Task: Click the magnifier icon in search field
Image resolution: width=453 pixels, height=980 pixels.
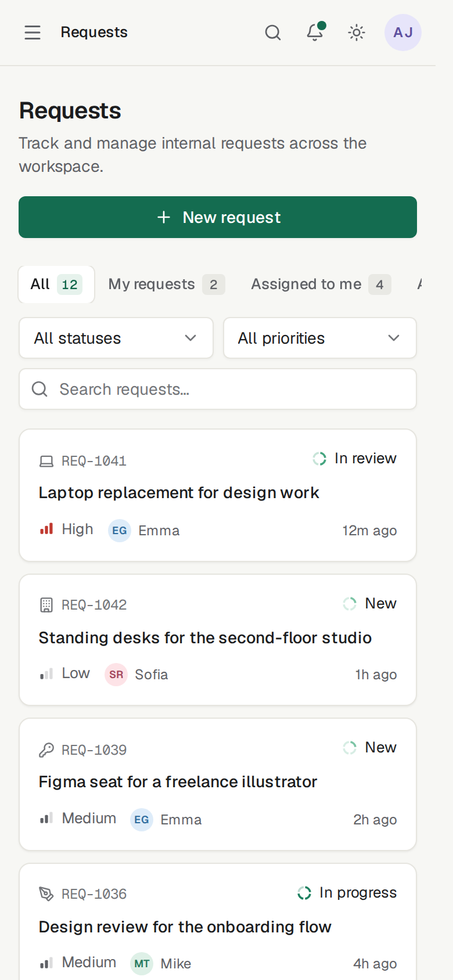Action: click(x=39, y=389)
